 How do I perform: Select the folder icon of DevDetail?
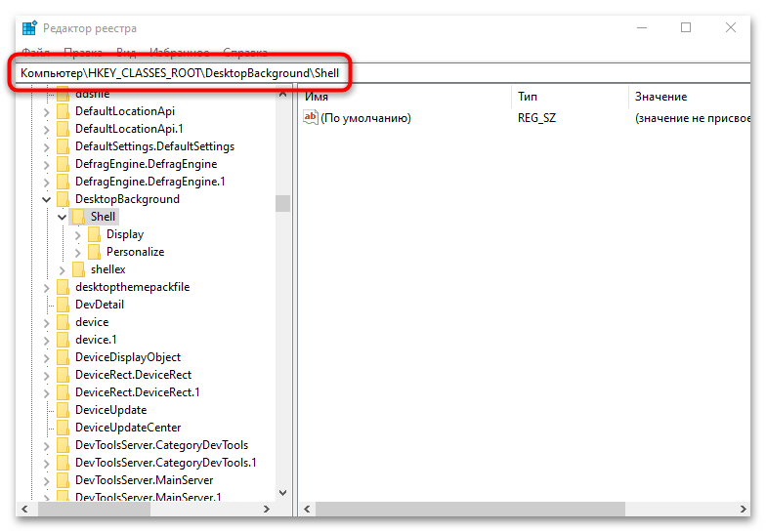(x=63, y=305)
